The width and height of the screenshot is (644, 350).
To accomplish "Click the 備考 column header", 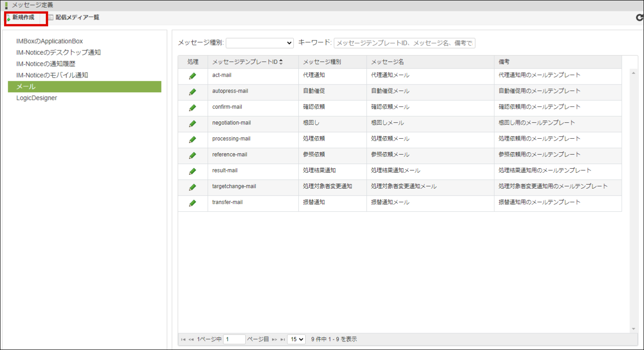I will (558, 62).
